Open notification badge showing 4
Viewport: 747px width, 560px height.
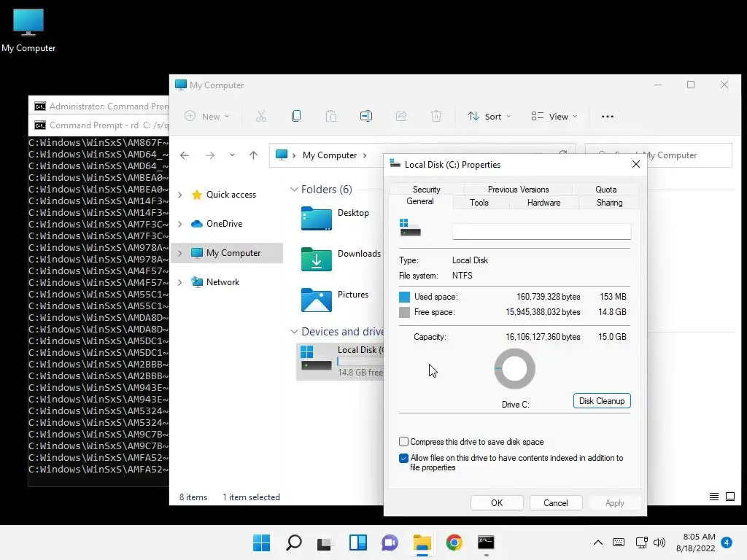[x=727, y=542]
